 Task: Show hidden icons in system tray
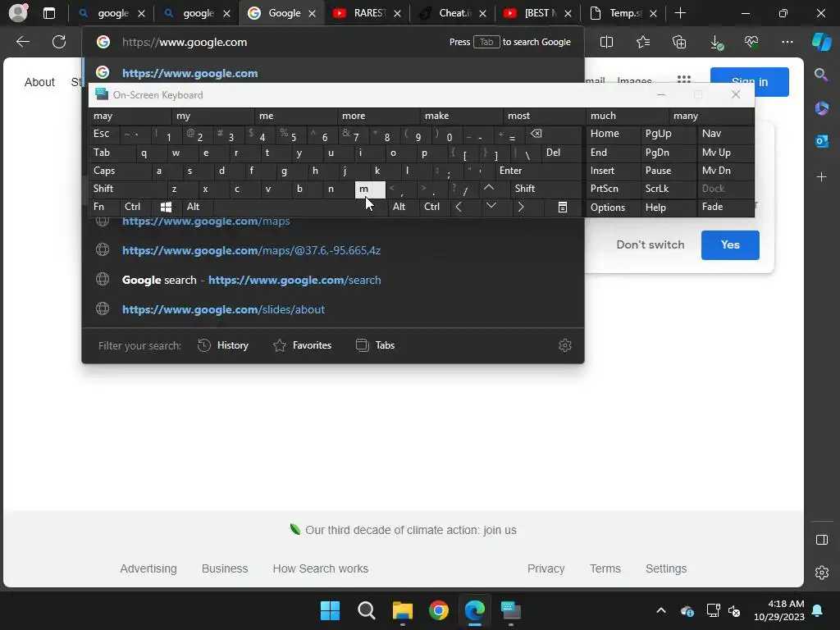coord(661,610)
